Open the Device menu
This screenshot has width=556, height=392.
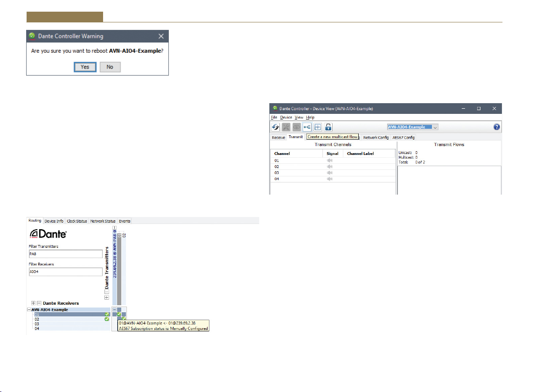286,118
